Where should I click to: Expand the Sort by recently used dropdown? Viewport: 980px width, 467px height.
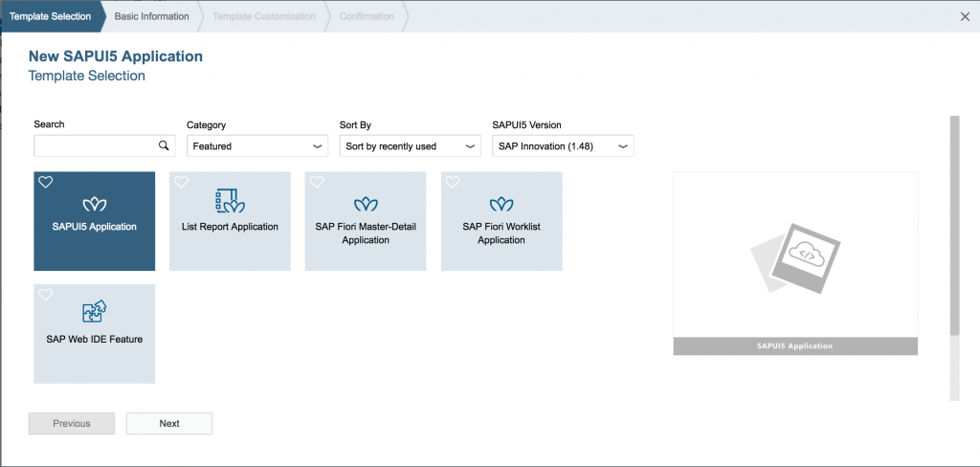410,146
